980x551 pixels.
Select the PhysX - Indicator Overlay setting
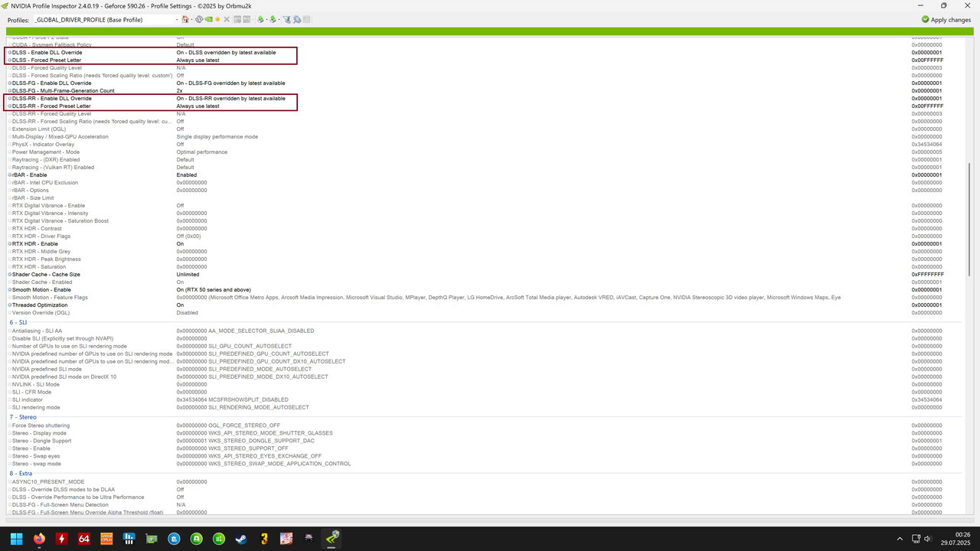point(43,145)
